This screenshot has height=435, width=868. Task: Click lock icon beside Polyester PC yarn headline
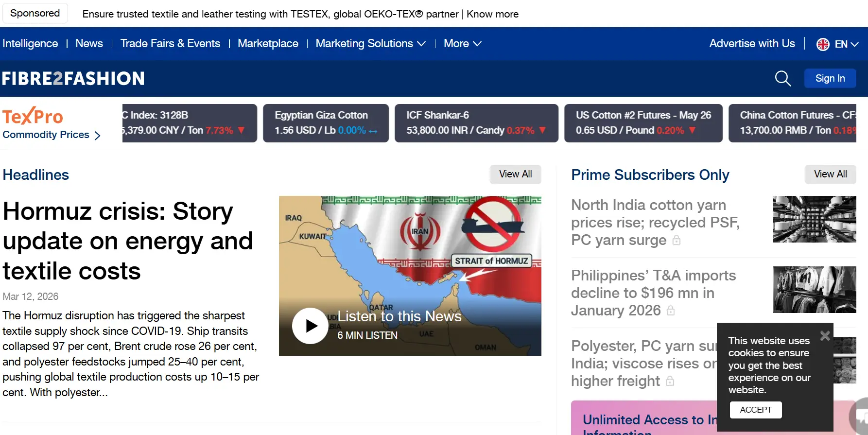670,381
